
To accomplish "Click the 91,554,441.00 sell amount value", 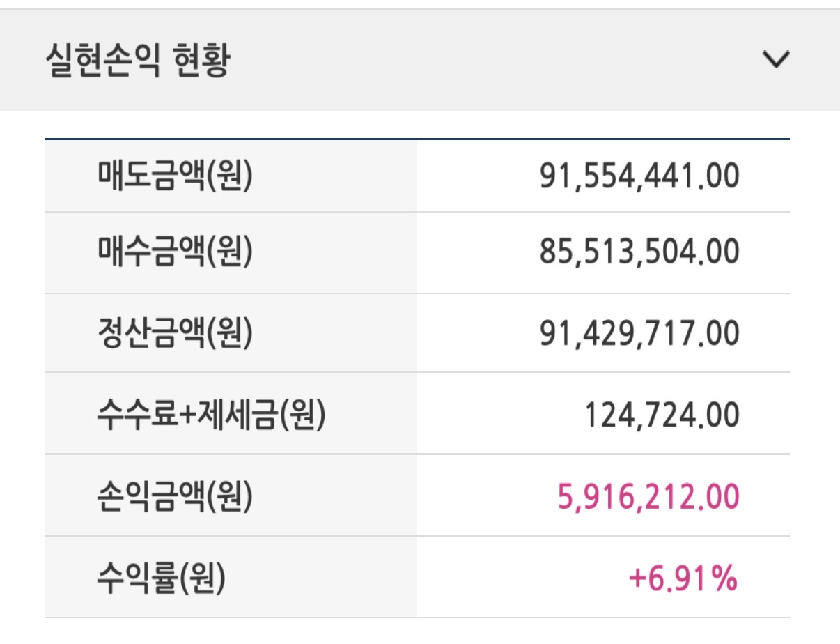I will click(639, 176).
